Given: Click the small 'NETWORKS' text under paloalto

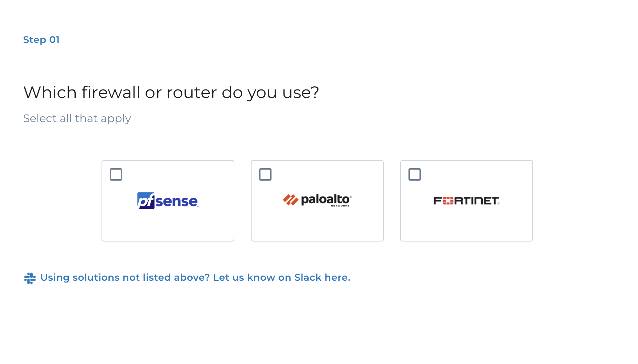Looking at the screenshot, I should pos(340,206).
